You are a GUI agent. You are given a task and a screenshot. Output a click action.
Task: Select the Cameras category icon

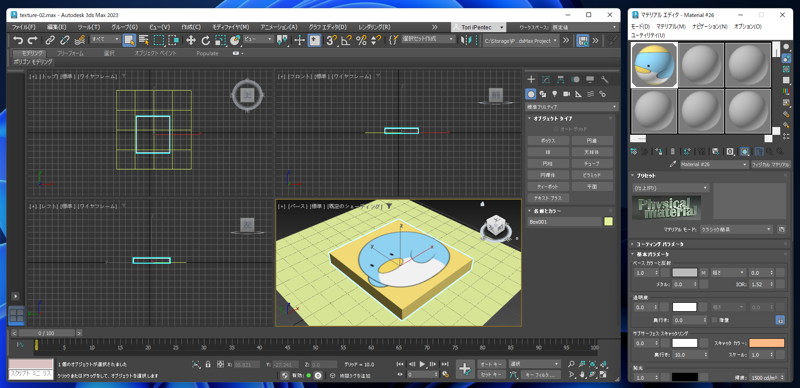567,94
